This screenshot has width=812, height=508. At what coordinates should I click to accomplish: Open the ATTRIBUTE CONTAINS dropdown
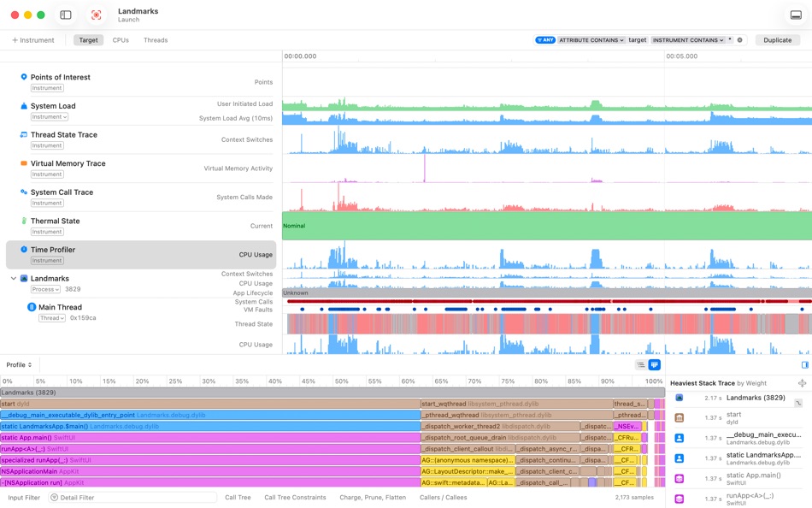click(591, 40)
